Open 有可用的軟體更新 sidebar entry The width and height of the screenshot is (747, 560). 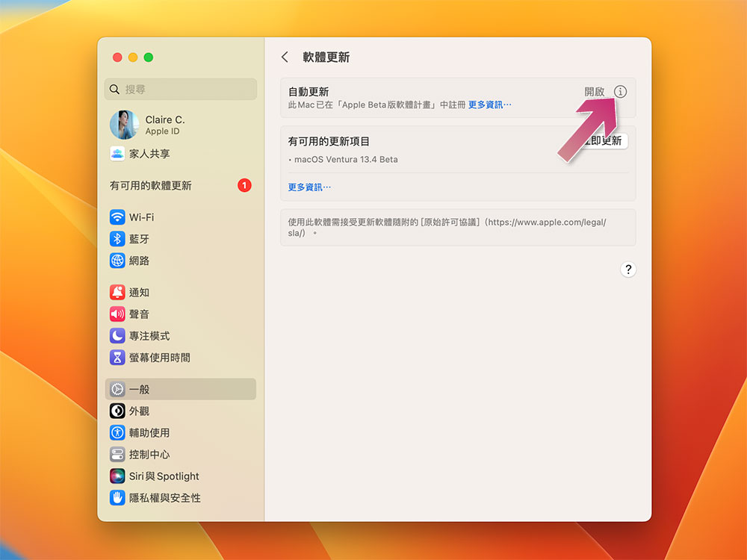(181, 185)
